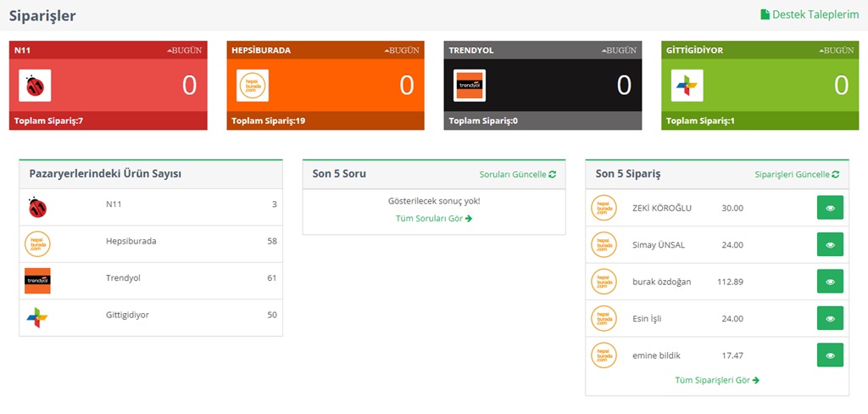
Task: Click order amount 112.89
Action: pyautogui.click(x=730, y=282)
